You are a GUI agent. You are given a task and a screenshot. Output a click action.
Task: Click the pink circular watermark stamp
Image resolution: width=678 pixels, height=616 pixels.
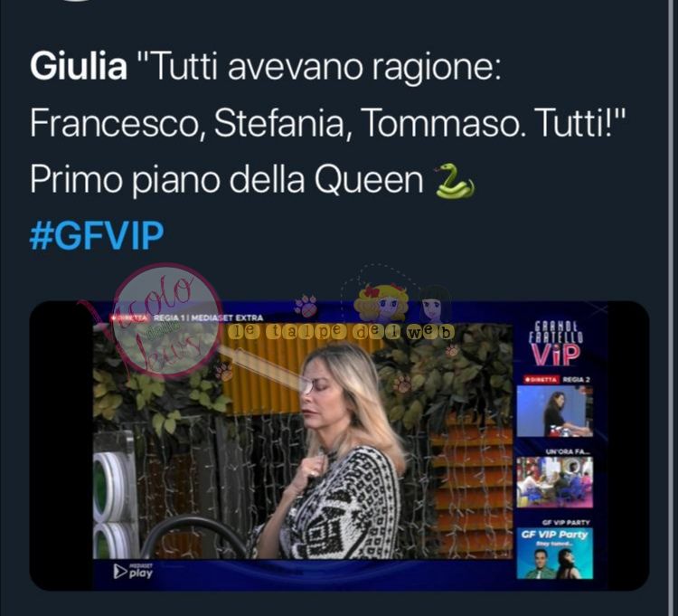[168, 320]
